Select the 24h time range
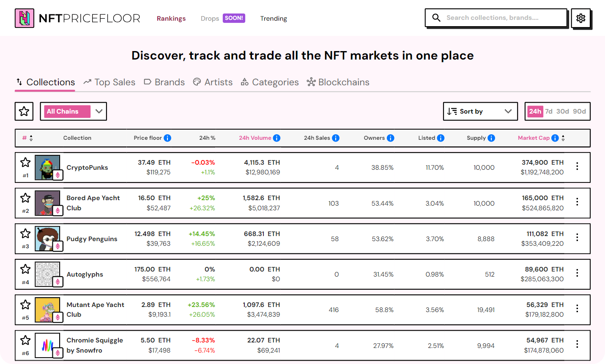 coord(535,111)
